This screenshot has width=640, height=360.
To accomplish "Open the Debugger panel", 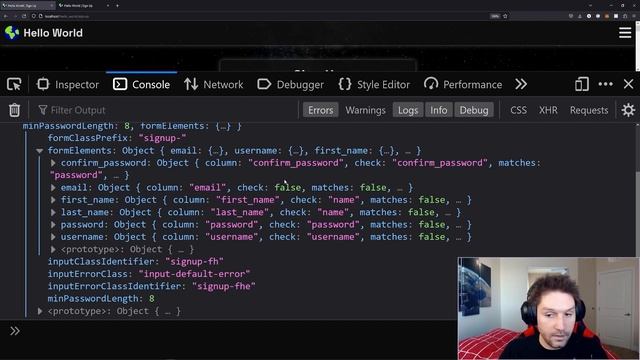I will pyautogui.click(x=291, y=84).
